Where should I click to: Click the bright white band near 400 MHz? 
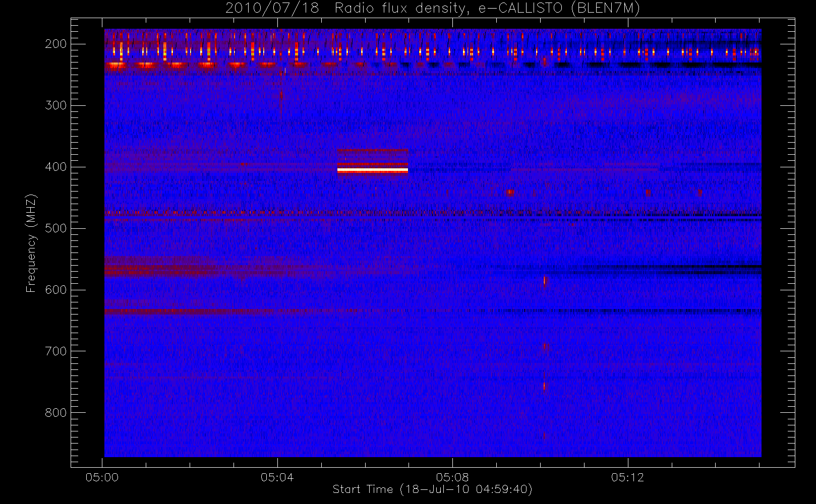coord(373,170)
